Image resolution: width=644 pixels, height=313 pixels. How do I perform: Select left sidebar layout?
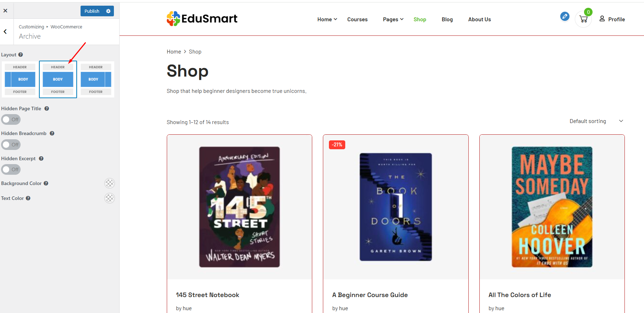coord(20,79)
